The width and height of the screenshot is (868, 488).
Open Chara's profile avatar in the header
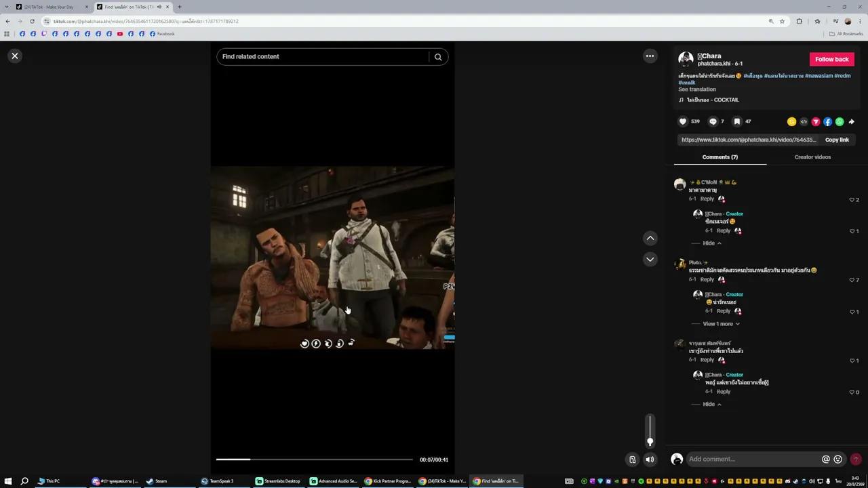point(686,59)
